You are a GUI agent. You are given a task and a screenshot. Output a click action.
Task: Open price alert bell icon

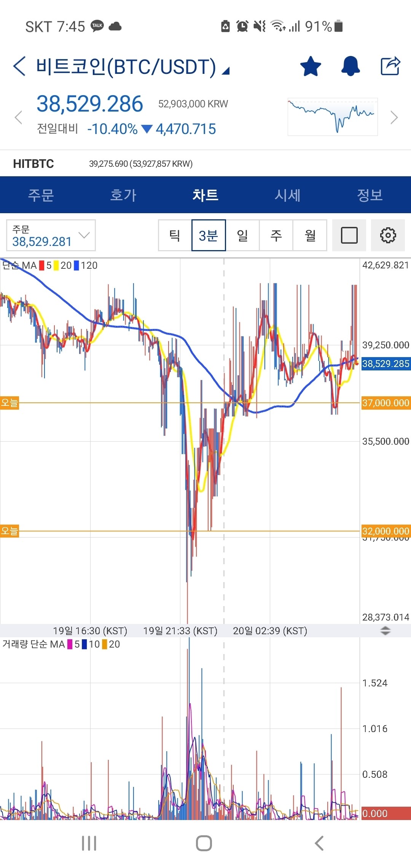click(350, 66)
